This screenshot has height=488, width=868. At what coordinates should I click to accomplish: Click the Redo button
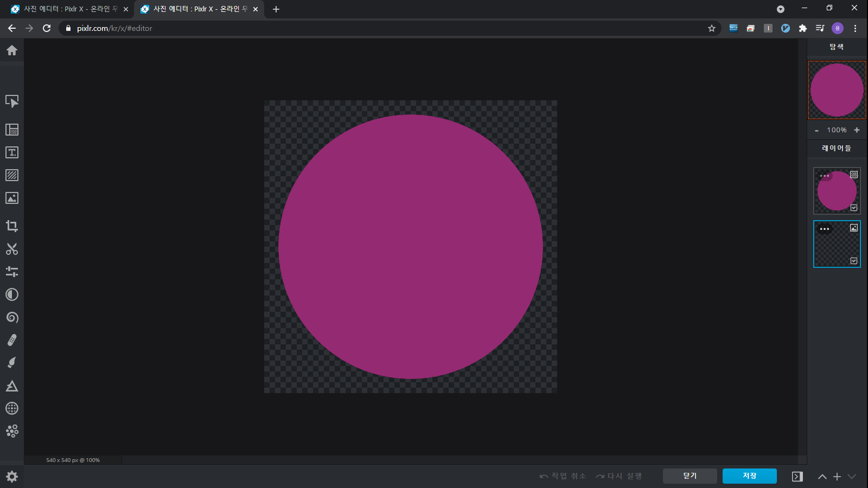point(619,476)
